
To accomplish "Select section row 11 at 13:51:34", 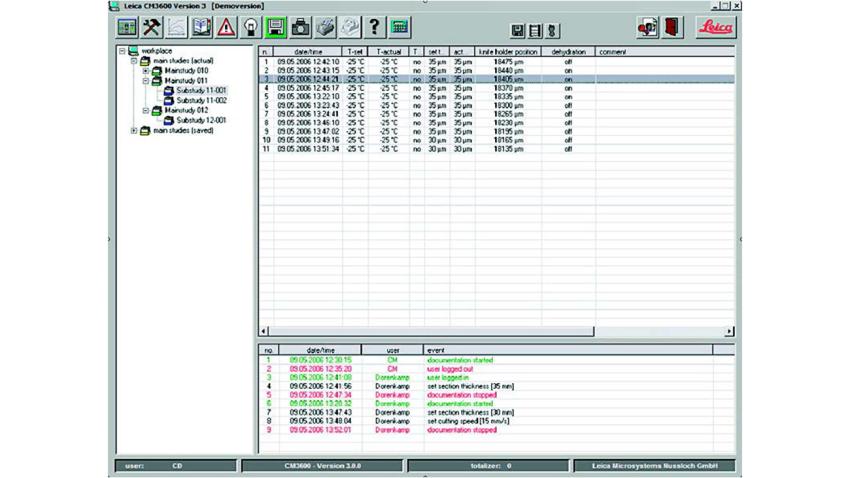I will [x=497, y=149].
